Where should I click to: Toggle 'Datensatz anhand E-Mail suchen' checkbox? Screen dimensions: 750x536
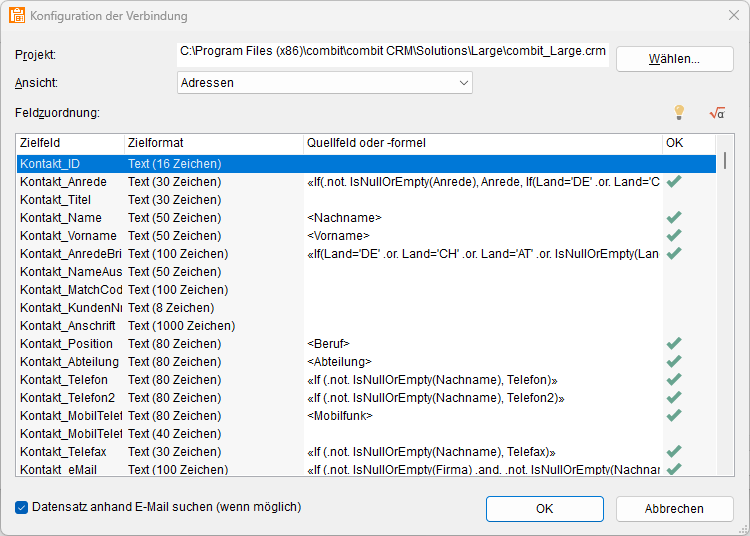22,507
